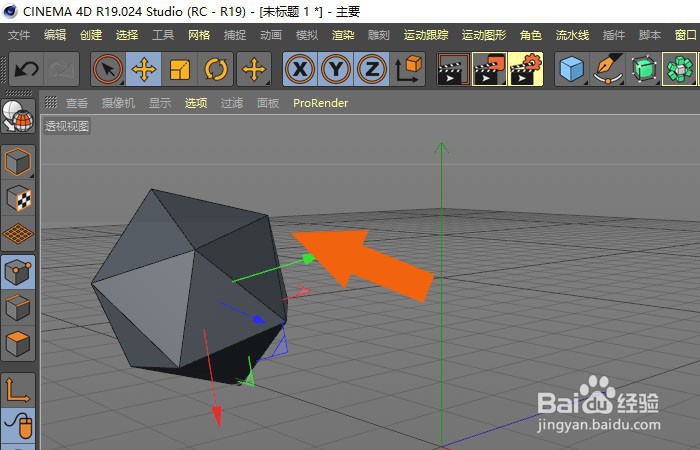The width and height of the screenshot is (700, 450).
Task: Add a Cube primitive object
Action: tap(572, 69)
